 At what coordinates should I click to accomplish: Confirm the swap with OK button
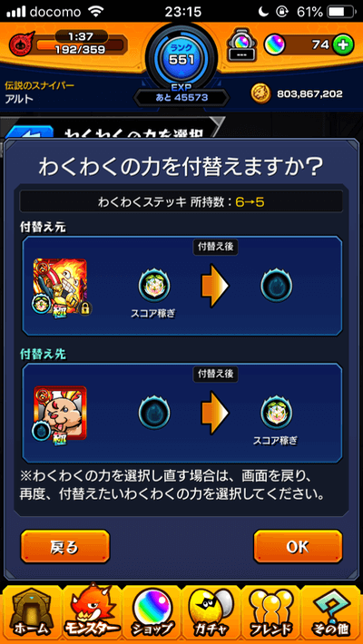(x=298, y=547)
